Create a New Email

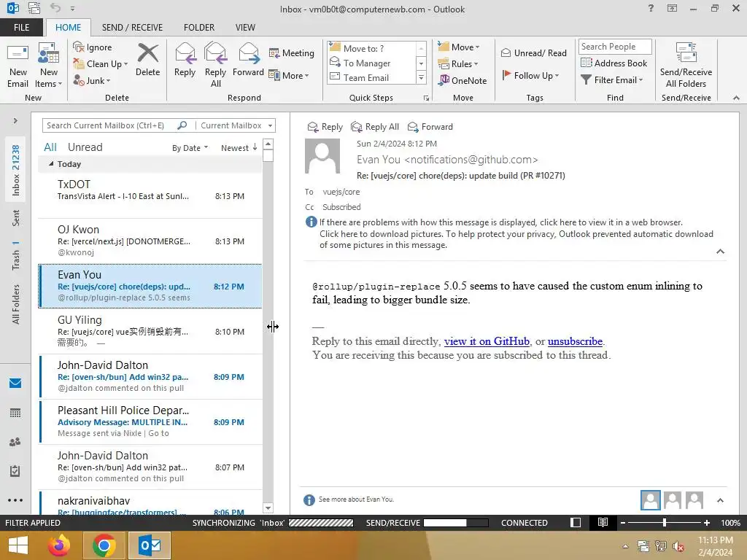(18, 66)
